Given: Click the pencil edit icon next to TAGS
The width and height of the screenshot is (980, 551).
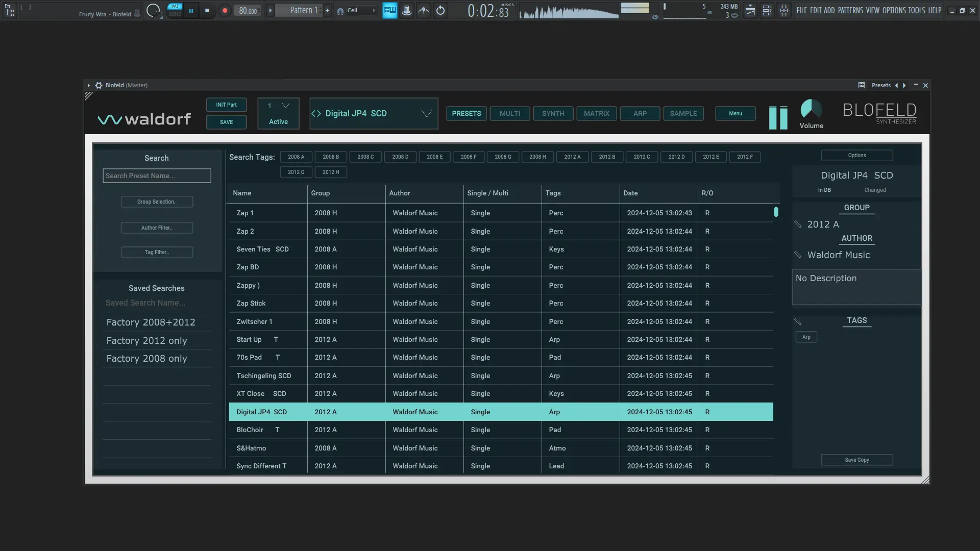Looking at the screenshot, I should (798, 322).
